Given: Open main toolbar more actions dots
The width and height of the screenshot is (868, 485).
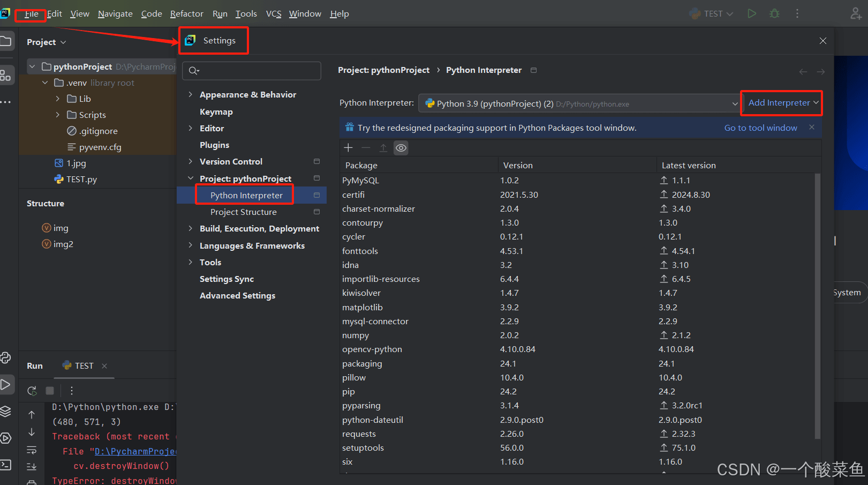Looking at the screenshot, I should 797,13.
